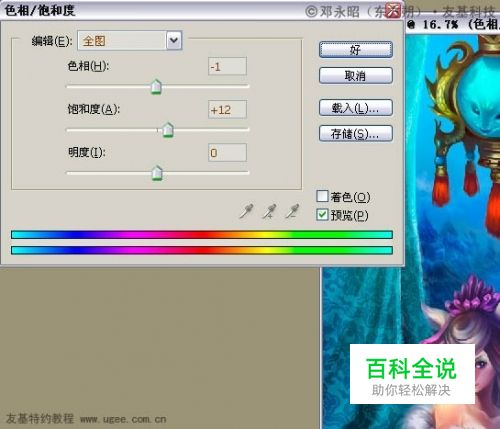Click the 明度(I): label
The height and width of the screenshot is (429, 500).
[x=87, y=152]
